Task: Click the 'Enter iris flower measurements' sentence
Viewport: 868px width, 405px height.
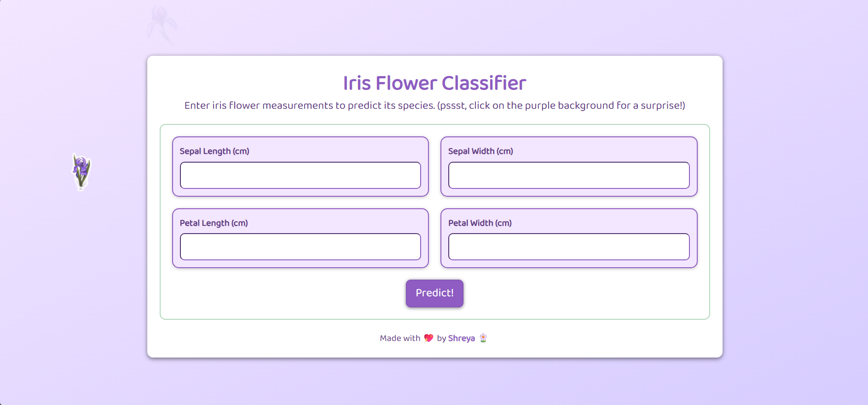Action: [x=310, y=106]
